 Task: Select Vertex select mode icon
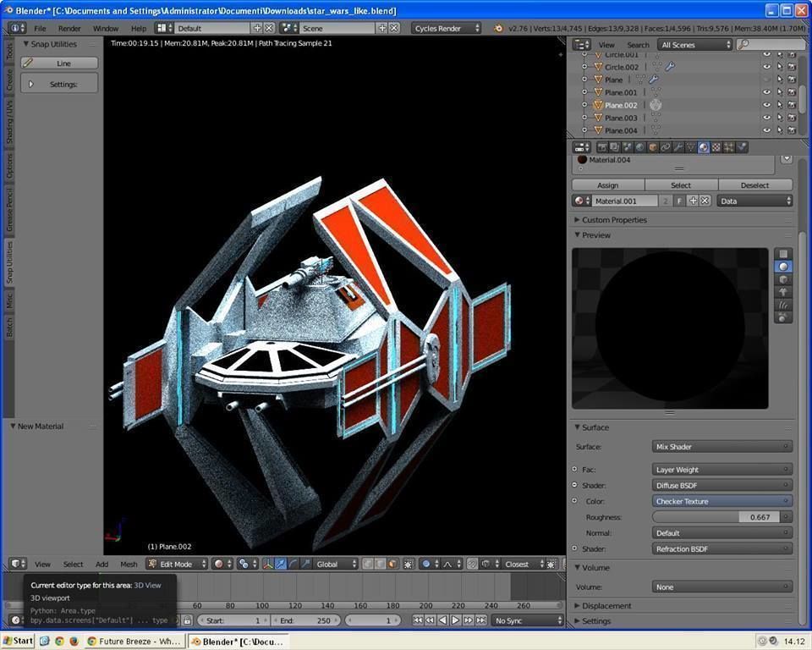pos(368,564)
